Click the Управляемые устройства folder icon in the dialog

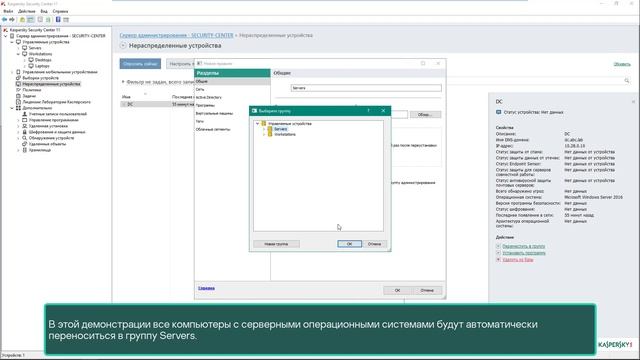(264, 123)
